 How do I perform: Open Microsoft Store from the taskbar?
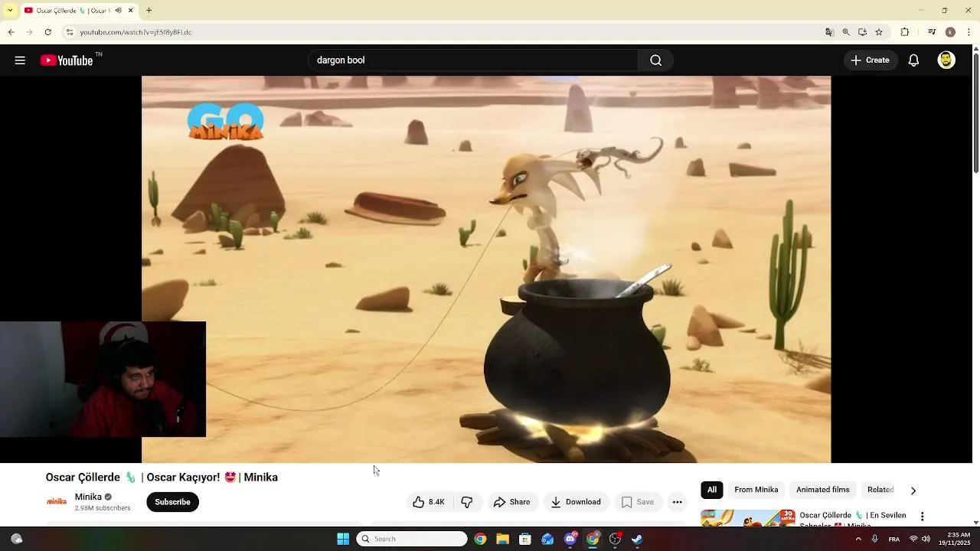pos(525,539)
